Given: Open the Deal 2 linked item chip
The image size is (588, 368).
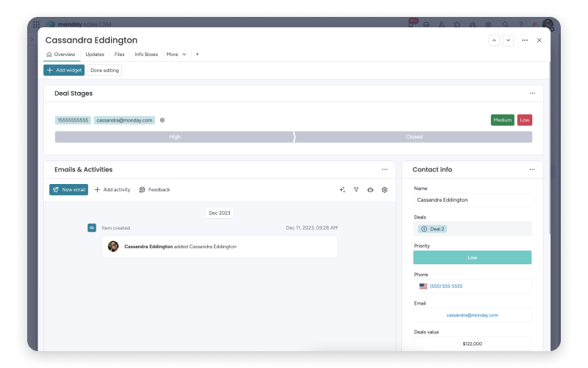Looking at the screenshot, I should [432, 229].
